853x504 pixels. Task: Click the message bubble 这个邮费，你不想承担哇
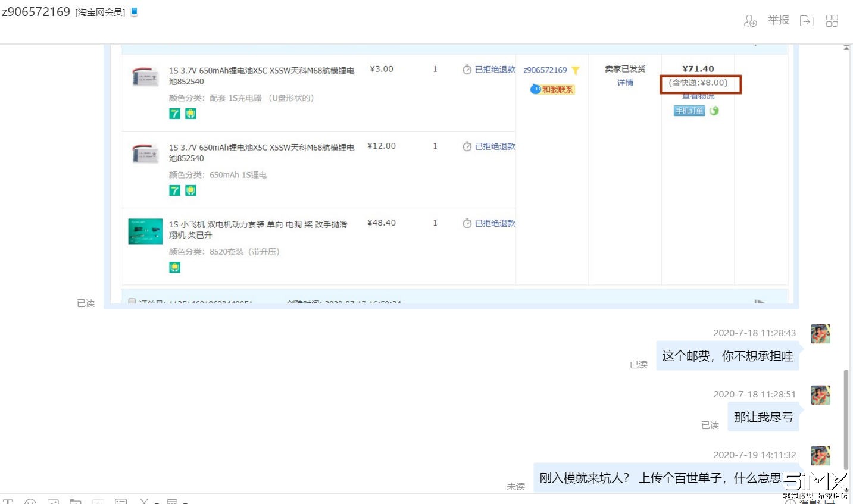tap(727, 356)
